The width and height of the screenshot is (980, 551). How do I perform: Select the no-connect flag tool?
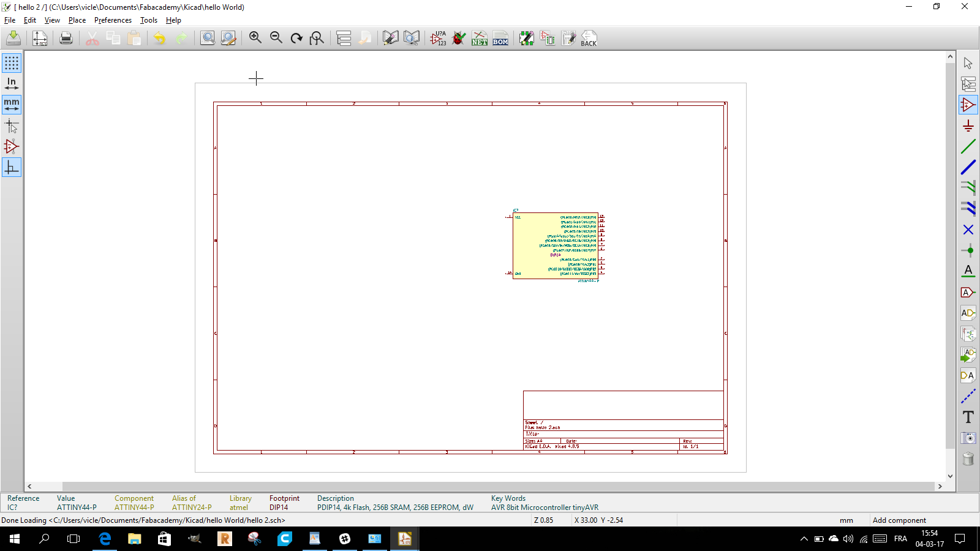tap(968, 230)
